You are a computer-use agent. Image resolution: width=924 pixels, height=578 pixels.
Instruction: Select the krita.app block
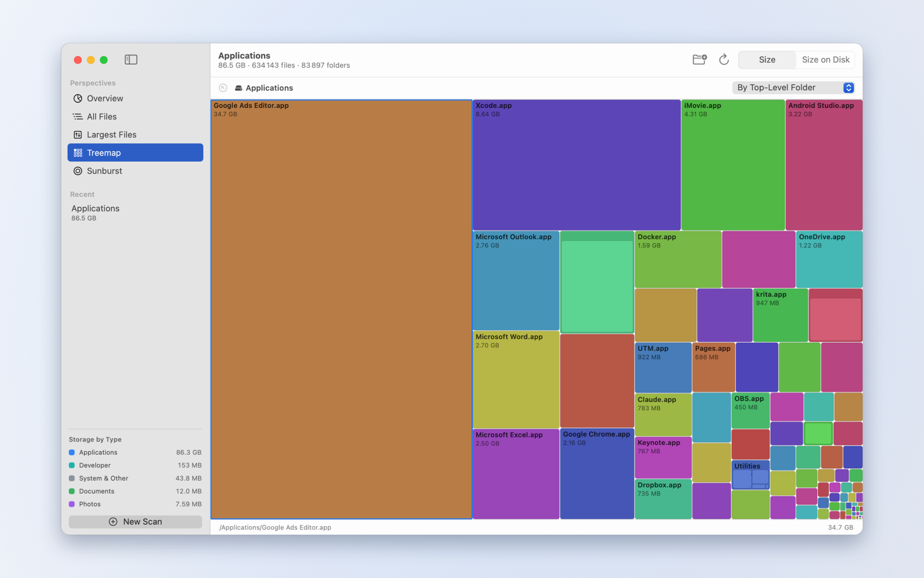coord(780,315)
